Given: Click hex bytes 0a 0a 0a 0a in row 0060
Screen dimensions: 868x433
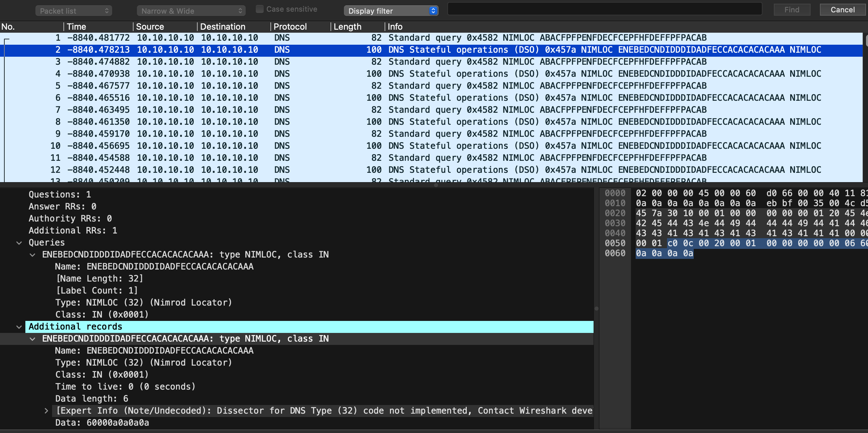Looking at the screenshot, I should pyautogui.click(x=664, y=254).
